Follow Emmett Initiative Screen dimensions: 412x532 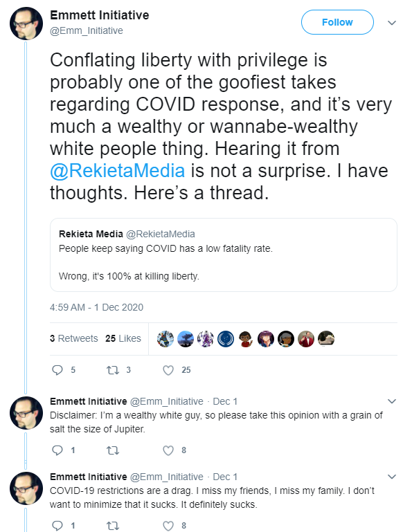coord(337,22)
